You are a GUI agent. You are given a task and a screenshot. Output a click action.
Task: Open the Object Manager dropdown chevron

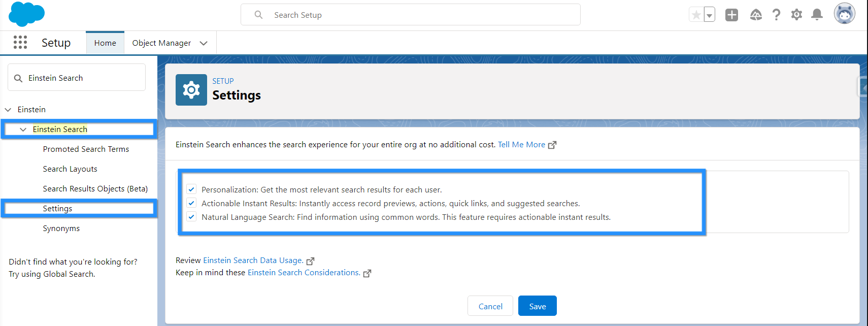click(204, 43)
